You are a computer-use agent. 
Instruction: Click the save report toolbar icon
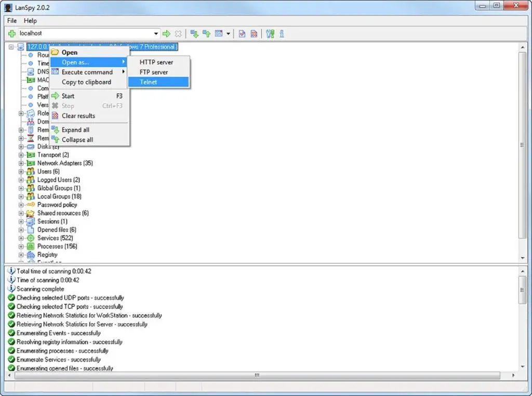point(242,34)
